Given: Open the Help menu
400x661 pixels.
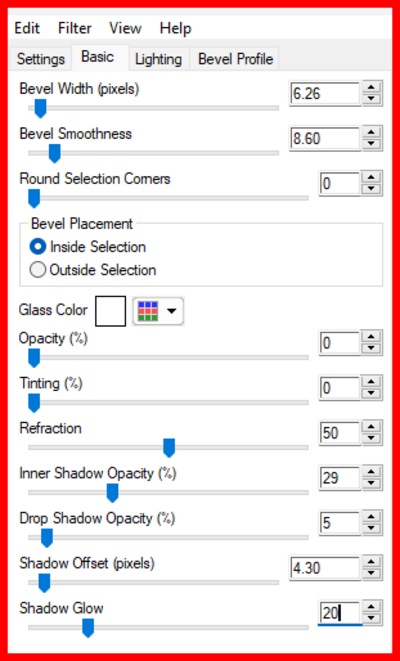Looking at the screenshot, I should [175, 28].
